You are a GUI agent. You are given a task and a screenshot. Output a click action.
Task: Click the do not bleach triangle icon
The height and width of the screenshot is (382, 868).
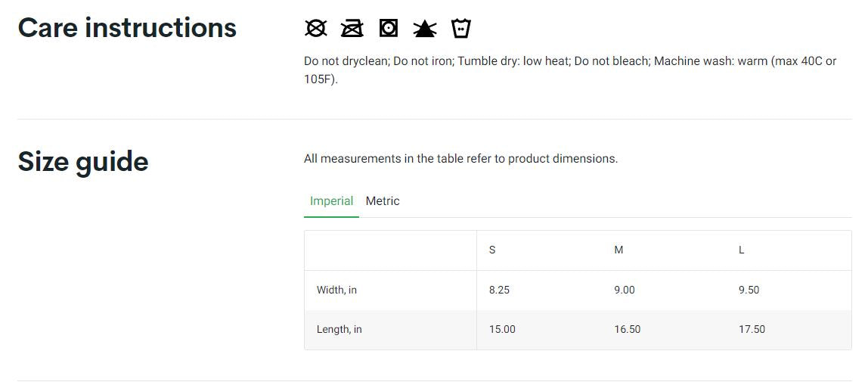tap(425, 29)
